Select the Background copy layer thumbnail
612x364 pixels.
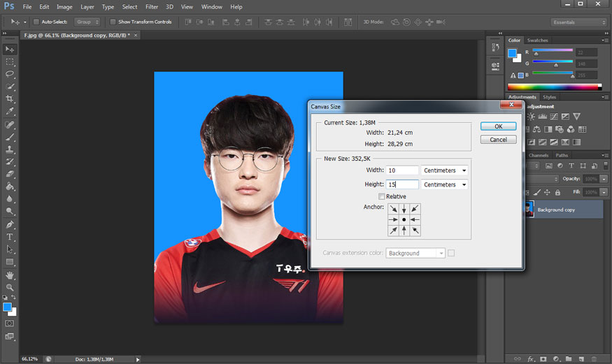coord(529,210)
